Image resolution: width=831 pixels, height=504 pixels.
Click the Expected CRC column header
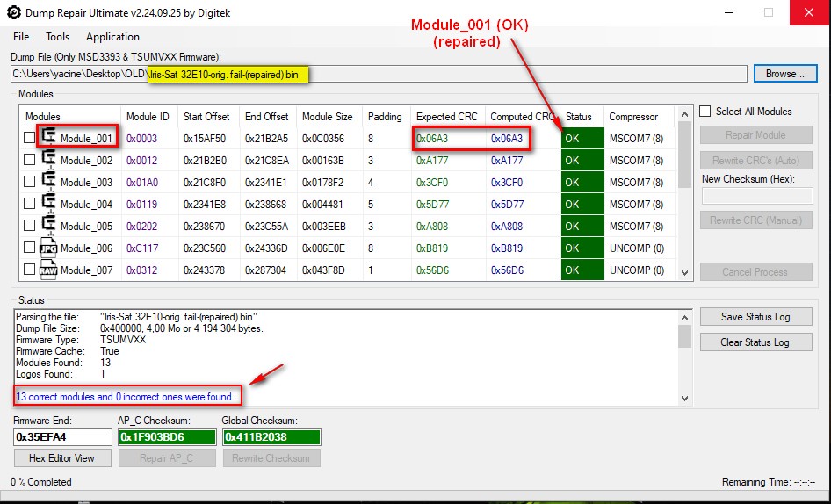[448, 117]
